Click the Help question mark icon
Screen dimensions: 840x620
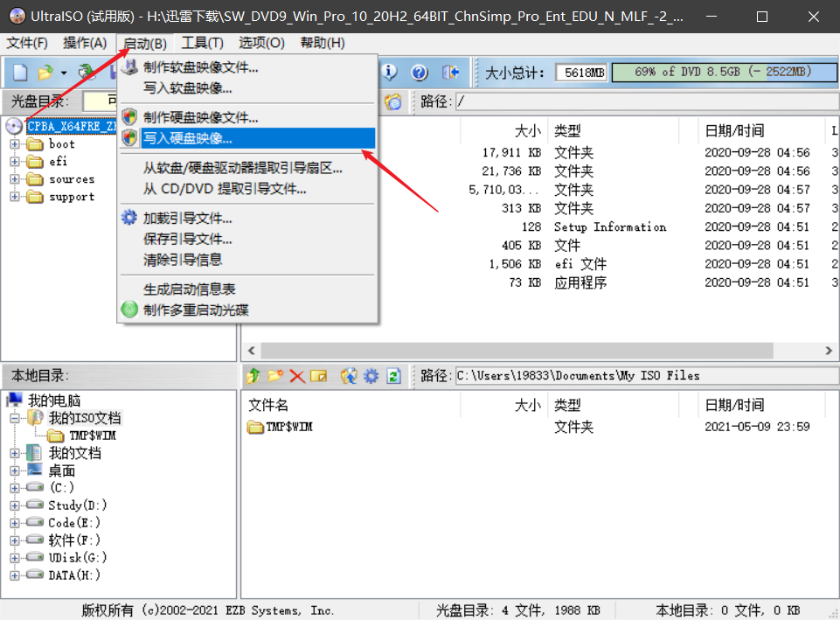point(420,72)
